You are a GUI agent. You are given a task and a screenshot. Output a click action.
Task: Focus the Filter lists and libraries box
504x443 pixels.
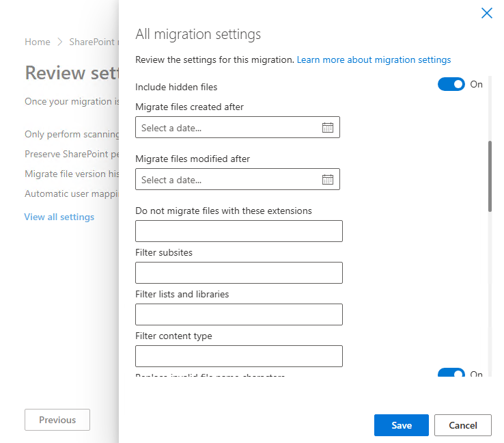click(239, 314)
